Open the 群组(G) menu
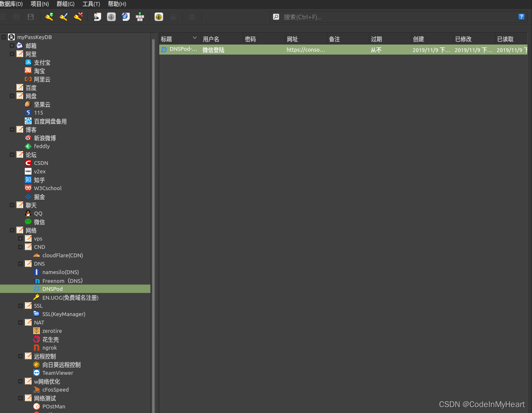The image size is (532, 413). (66, 4)
